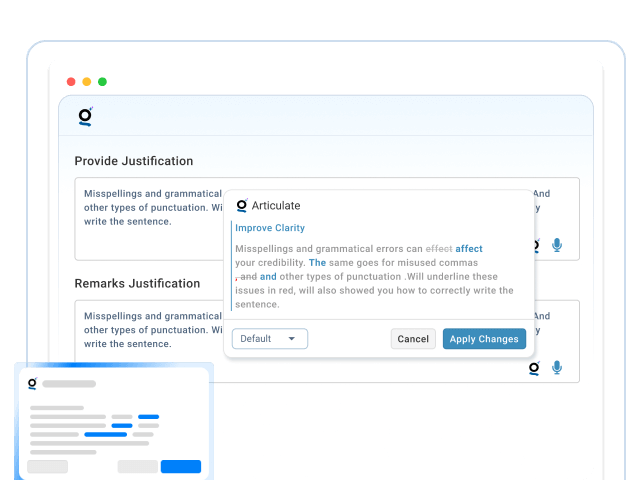Open the Default tone dropdown

click(269, 339)
